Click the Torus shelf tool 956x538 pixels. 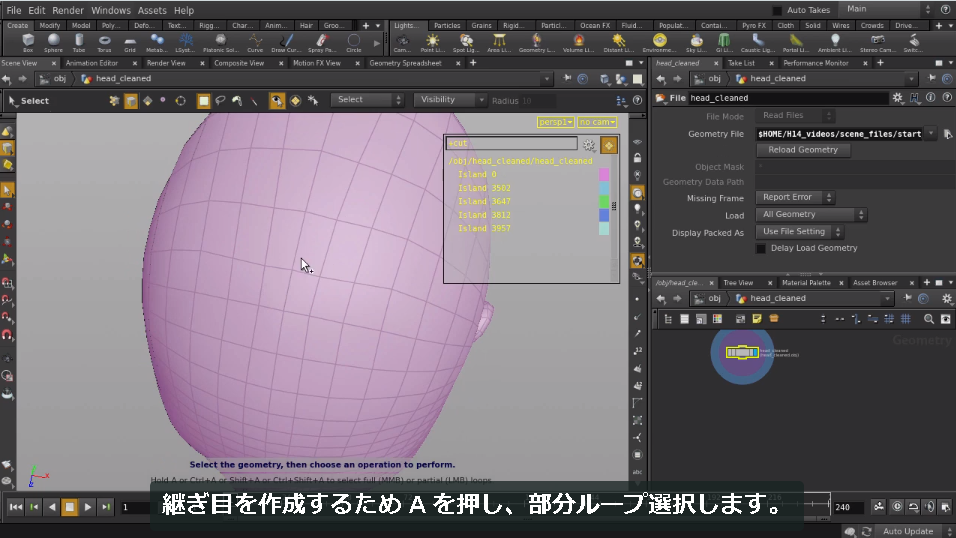coord(104,43)
